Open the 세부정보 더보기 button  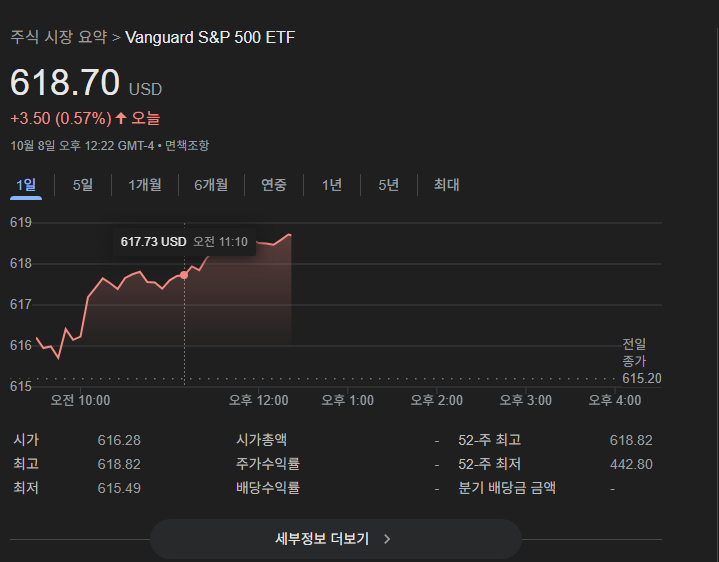click(x=336, y=539)
